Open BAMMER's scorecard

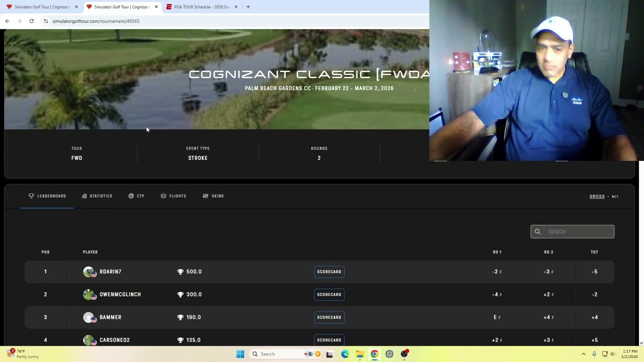[329, 317]
